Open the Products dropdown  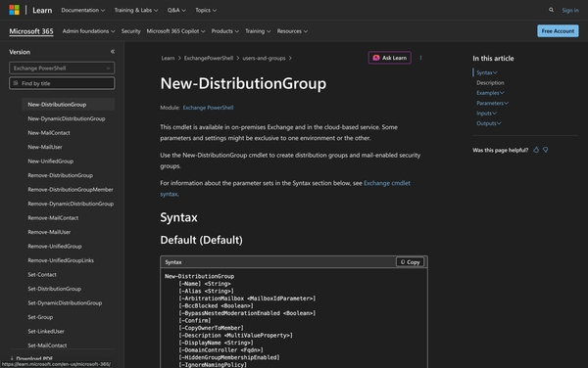click(x=225, y=31)
